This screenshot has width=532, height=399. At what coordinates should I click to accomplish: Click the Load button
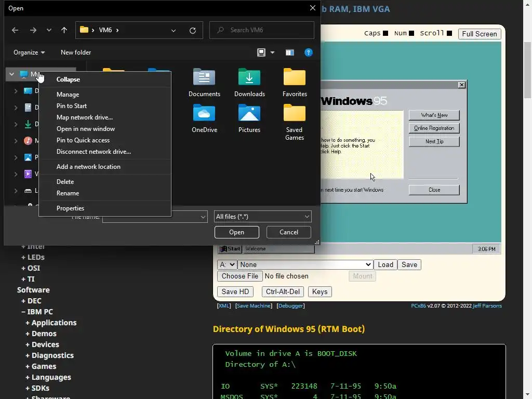[385, 264]
